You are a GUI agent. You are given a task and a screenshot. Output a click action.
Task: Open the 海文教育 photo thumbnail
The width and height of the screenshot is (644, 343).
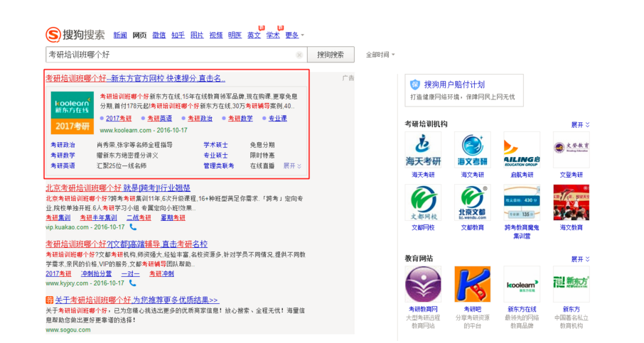pyautogui.click(x=571, y=202)
